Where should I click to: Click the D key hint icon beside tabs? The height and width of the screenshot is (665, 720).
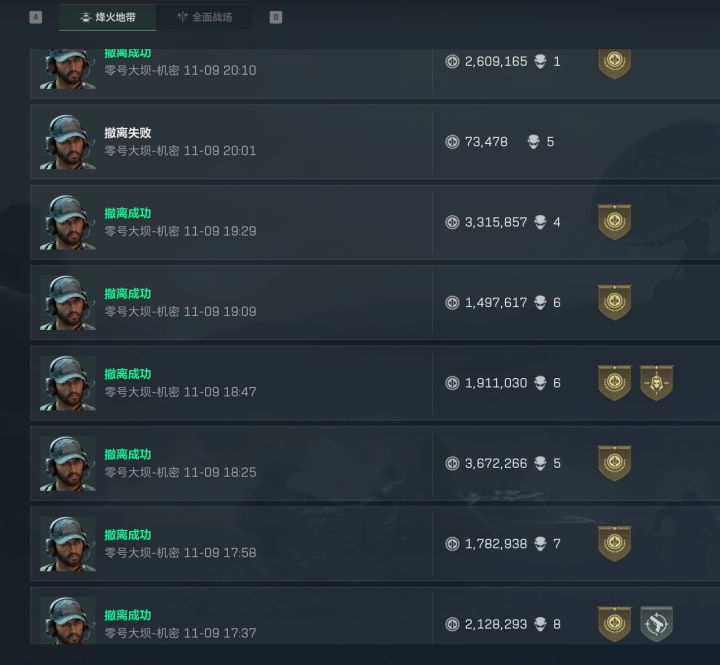pyautogui.click(x=276, y=17)
